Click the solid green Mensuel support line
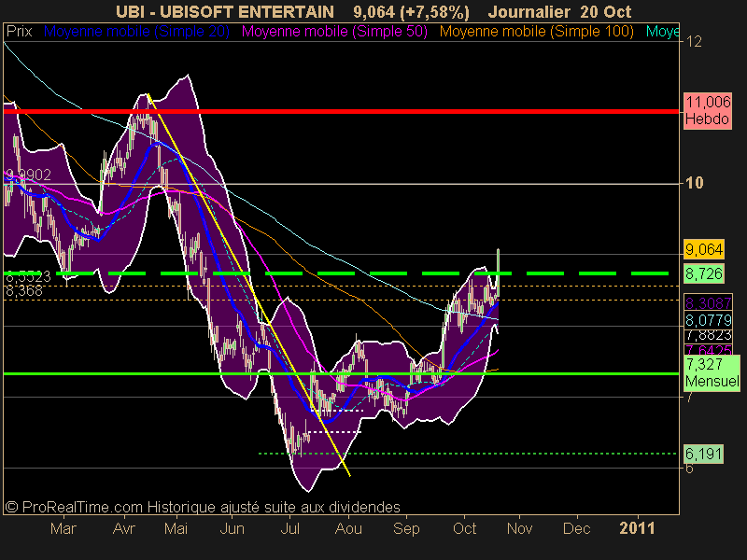Image resolution: width=747 pixels, height=560 pixels. tap(341, 374)
